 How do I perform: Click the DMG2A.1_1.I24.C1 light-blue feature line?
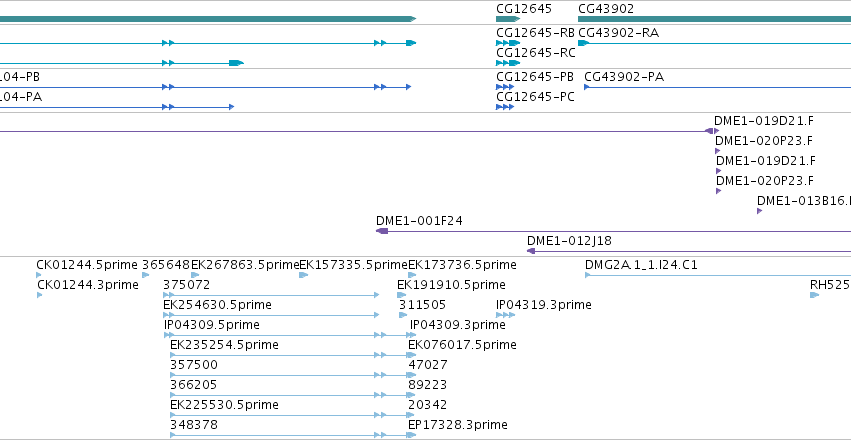pos(717,275)
